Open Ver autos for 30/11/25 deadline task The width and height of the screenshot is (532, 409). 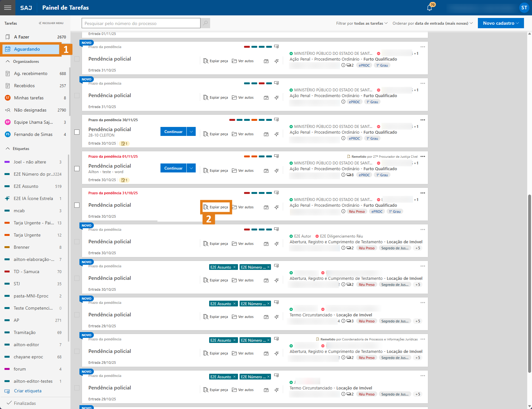tap(243, 134)
